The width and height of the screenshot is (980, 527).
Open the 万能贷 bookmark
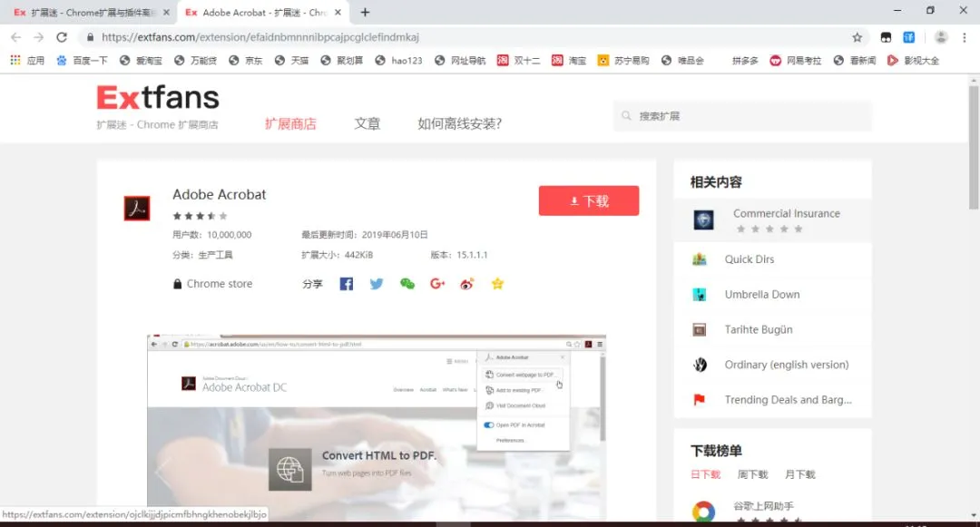click(196, 61)
